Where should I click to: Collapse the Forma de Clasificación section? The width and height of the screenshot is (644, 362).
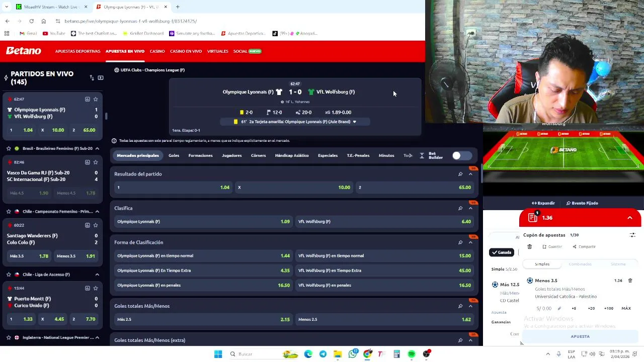pos(470,242)
